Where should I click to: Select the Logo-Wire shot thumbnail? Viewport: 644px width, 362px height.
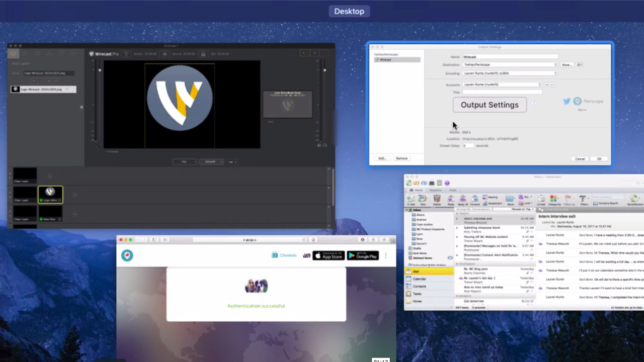point(50,194)
